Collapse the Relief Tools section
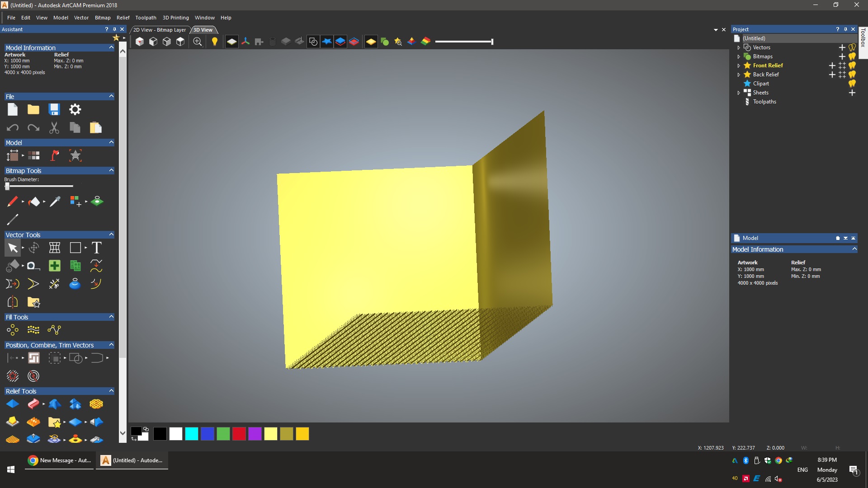Viewport: 868px width, 488px height. (111, 391)
